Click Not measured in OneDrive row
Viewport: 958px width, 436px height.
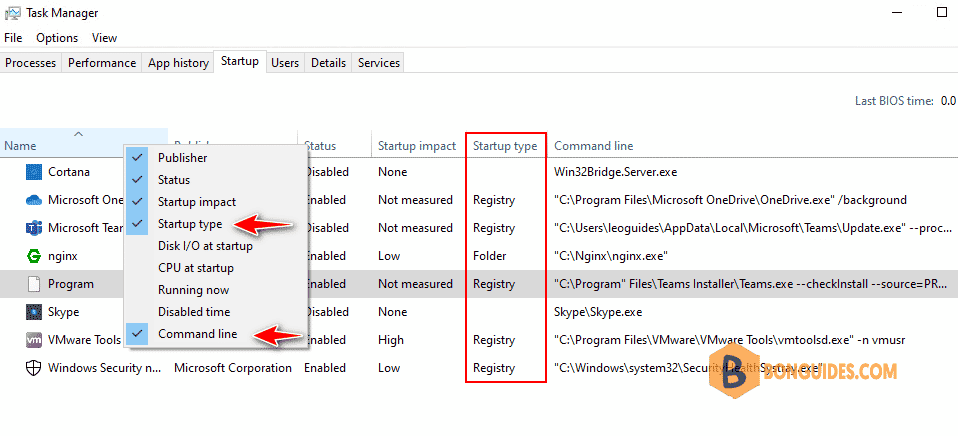415,200
